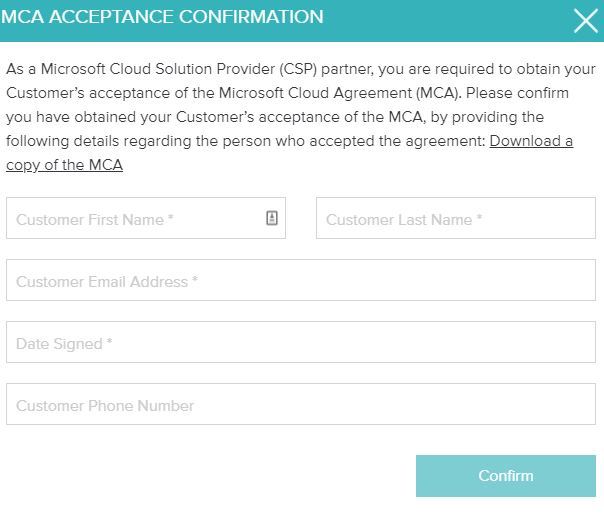Open the Date Signed field
Screen dimensions: 604x517
[300, 343]
